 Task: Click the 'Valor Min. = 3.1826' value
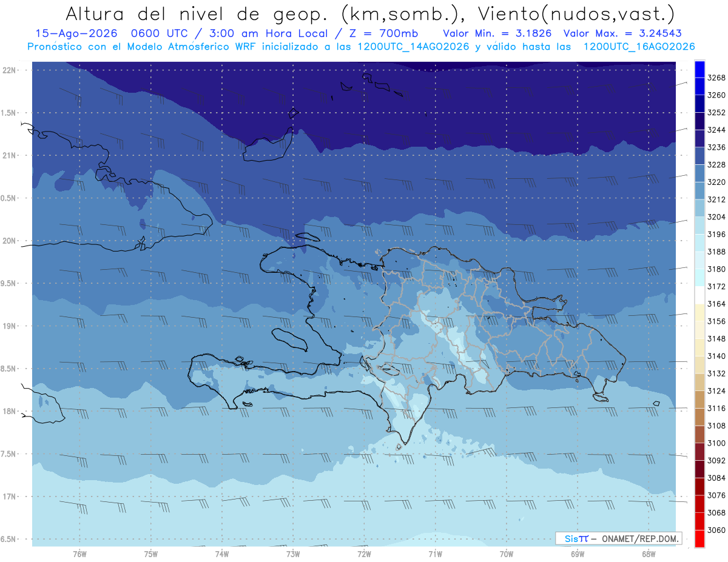coord(497,33)
